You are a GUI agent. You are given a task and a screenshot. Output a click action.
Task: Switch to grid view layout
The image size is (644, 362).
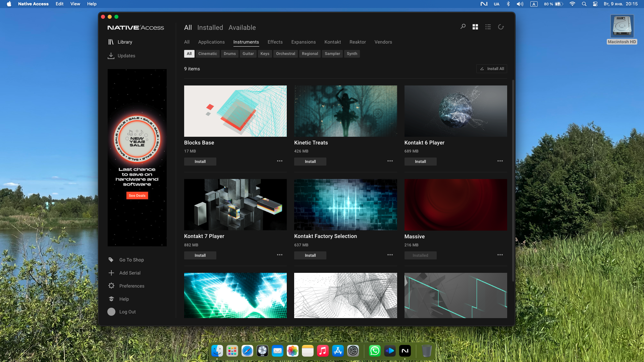475,27
